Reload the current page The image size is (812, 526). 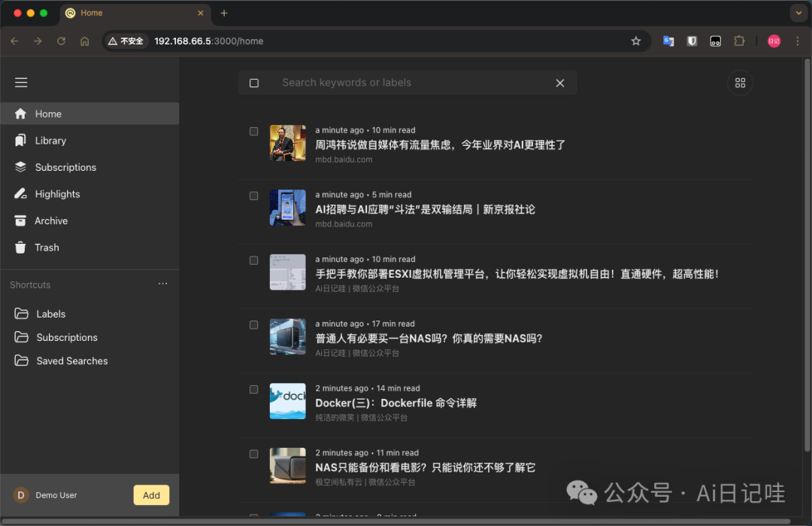(61, 41)
